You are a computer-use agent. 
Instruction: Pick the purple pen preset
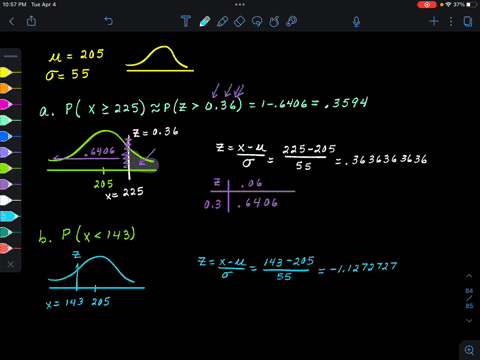pos(10,184)
